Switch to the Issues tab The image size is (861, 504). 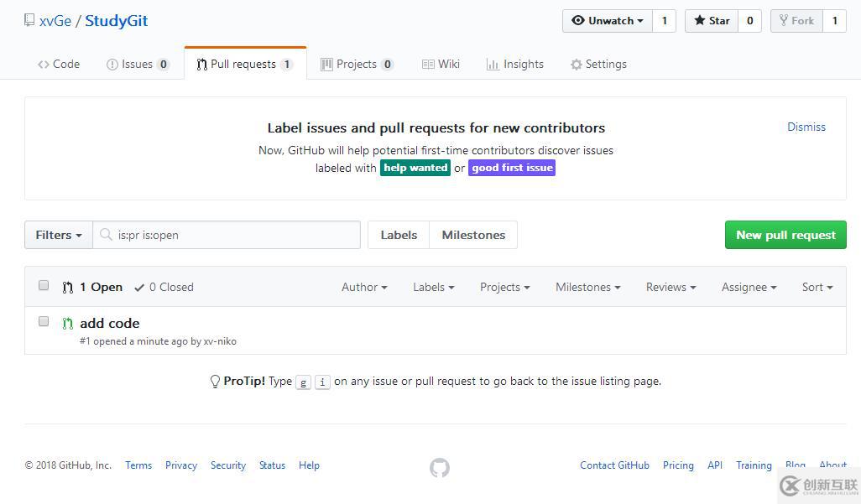pos(137,65)
